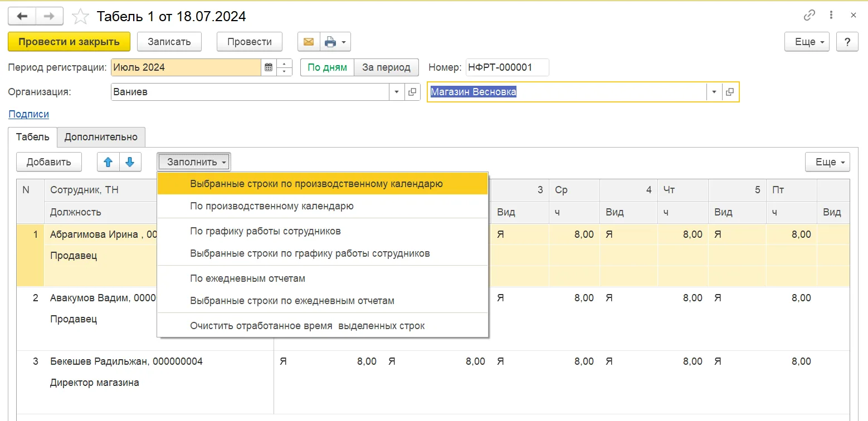This screenshot has height=421, width=868.
Task: Edit the Номер field НФРТ-000001
Action: coord(507,67)
